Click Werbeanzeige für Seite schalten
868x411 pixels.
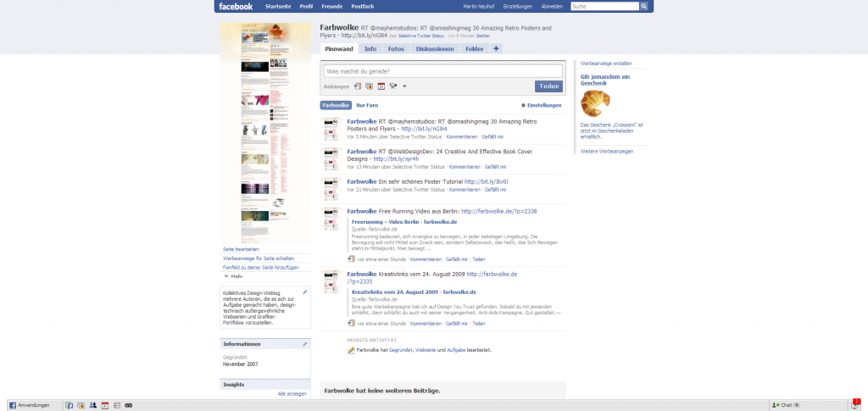click(x=259, y=258)
